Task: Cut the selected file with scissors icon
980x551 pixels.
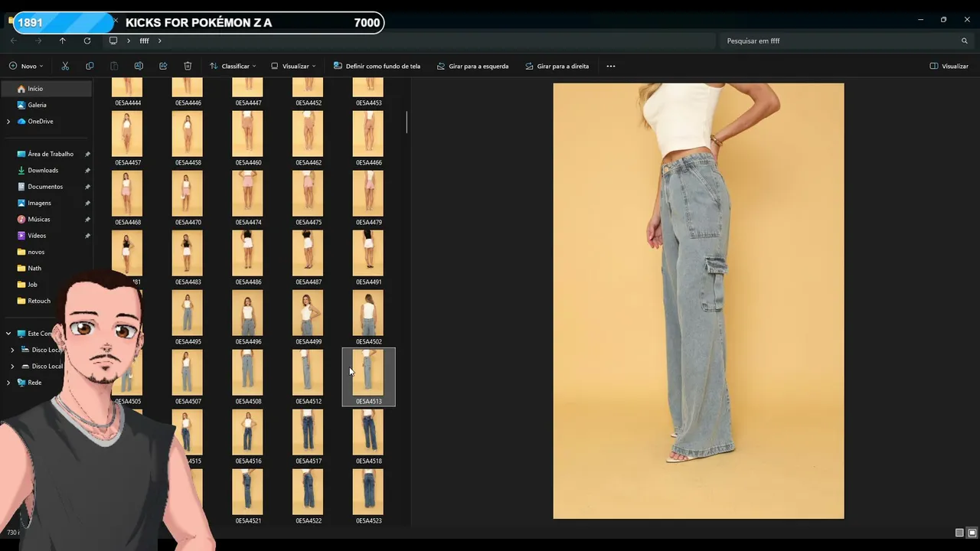Action: click(x=65, y=66)
